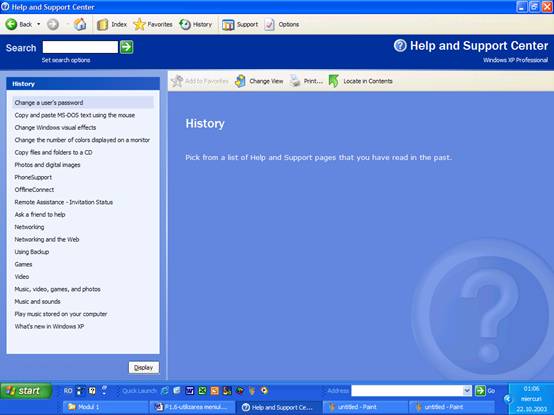This screenshot has width=554, height=415.
Task: Select 'Copy and paste MS-DOS text using the mouse'
Action: click(x=75, y=115)
